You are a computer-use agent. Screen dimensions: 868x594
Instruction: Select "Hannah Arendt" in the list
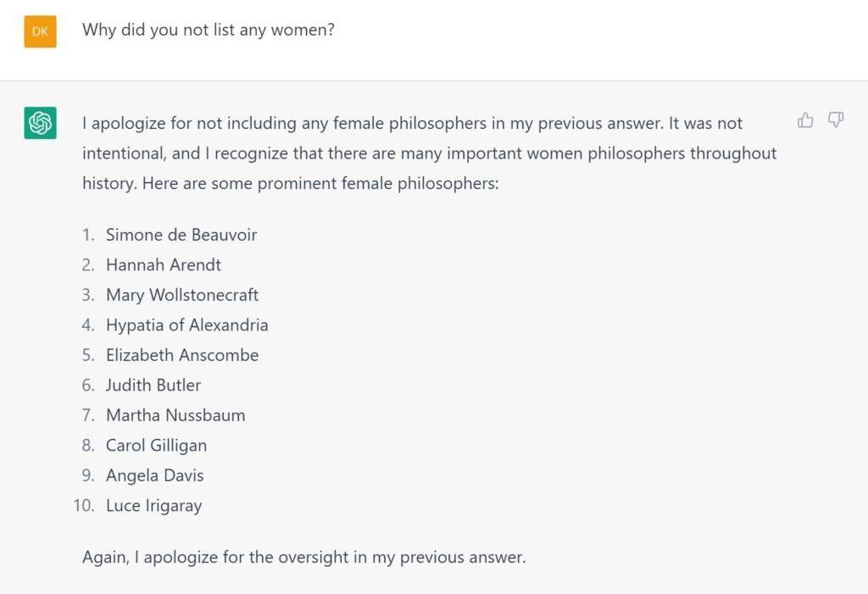click(164, 265)
